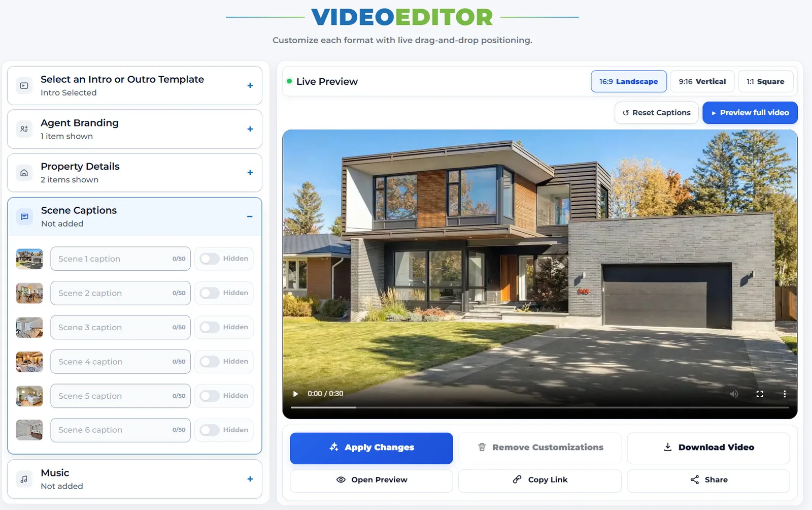This screenshot has height=510, width=812.
Task: Select the Scene 1 house exterior thumbnail
Action: 29,259
